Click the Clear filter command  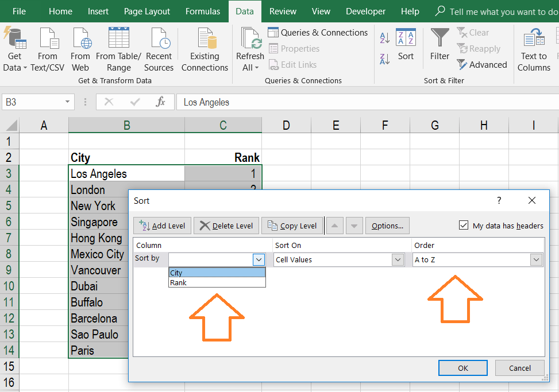point(473,32)
